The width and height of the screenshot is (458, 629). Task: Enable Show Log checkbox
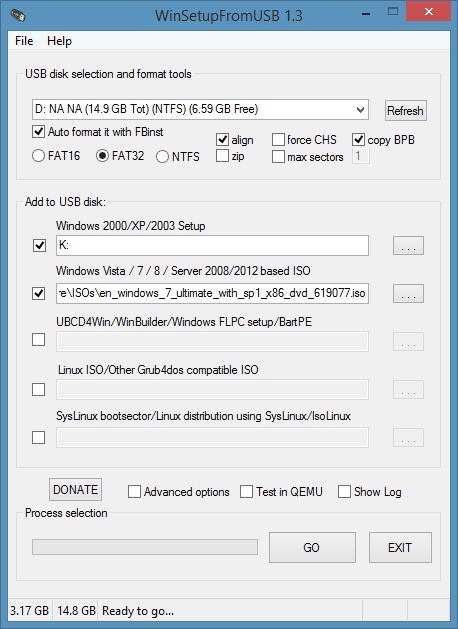tap(344, 492)
